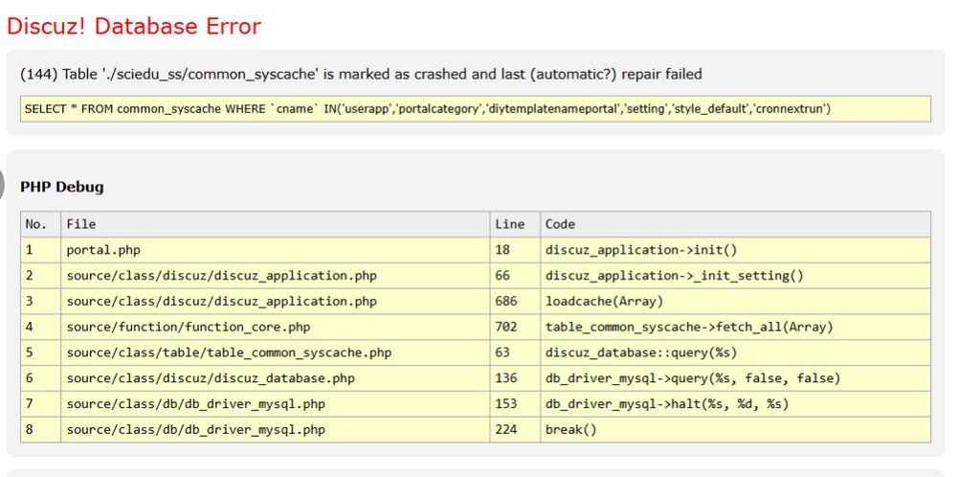Click 'source/function/function_core.php' file cell
This screenshot has height=477, width=980.
[275, 327]
